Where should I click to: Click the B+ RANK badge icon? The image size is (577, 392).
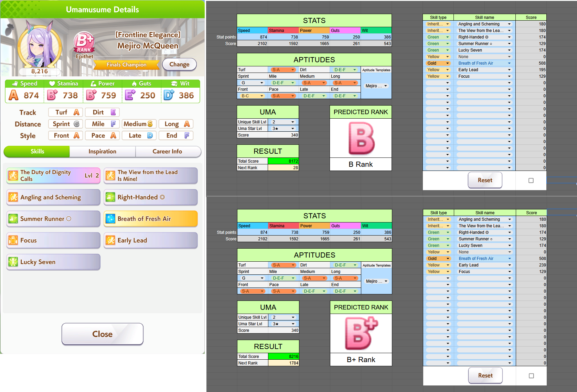tap(84, 43)
